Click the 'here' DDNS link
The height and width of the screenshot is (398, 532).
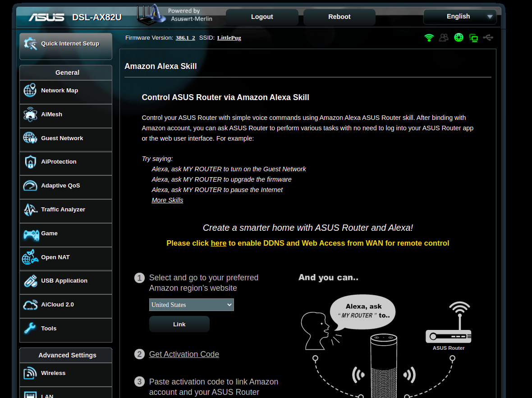219,243
